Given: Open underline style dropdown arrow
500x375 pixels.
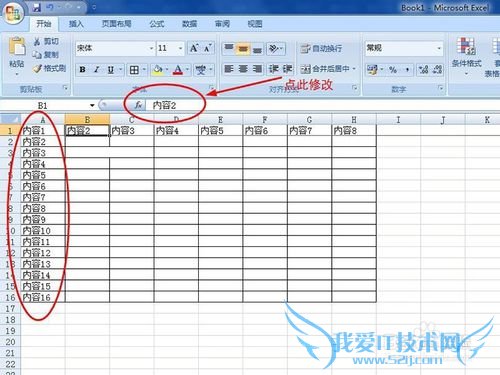Looking at the screenshot, I should click(x=120, y=70).
